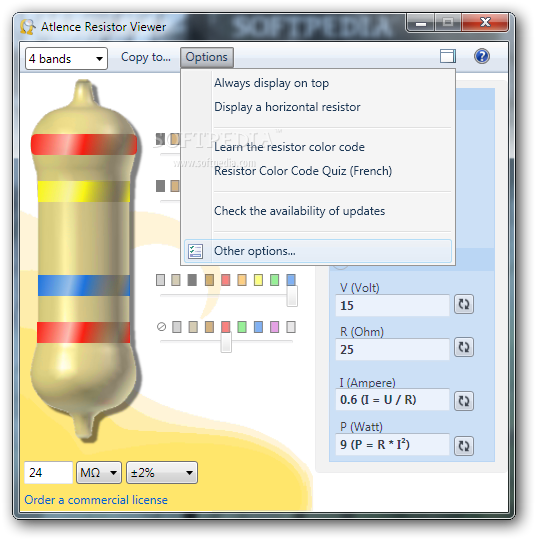The width and height of the screenshot is (536, 540).
Task: Pick the blue swatch in multiplier row
Action: [x=291, y=280]
